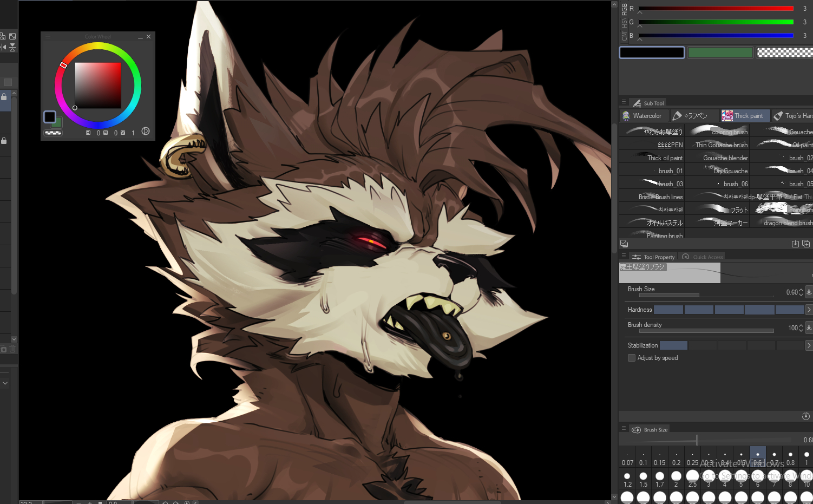813x504 pixels.
Task: Expand Hardness settings arrow
Action: pyautogui.click(x=809, y=310)
